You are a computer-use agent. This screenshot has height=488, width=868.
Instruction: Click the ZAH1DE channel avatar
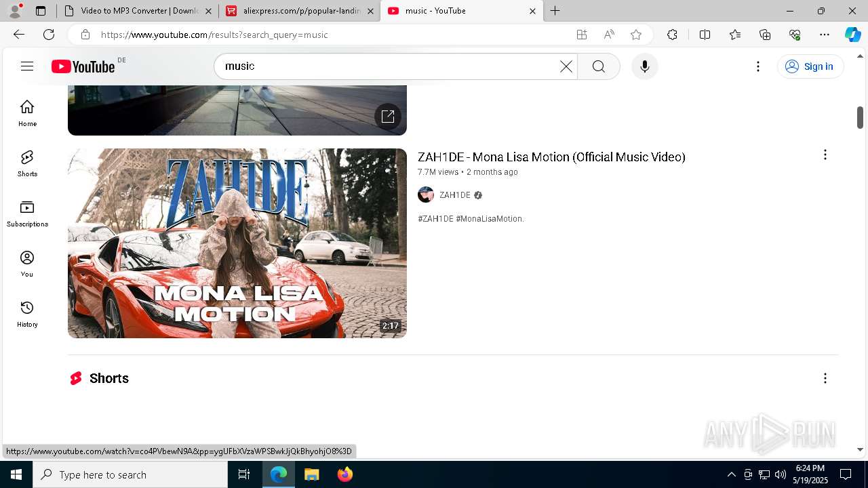[x=426, y=195]
